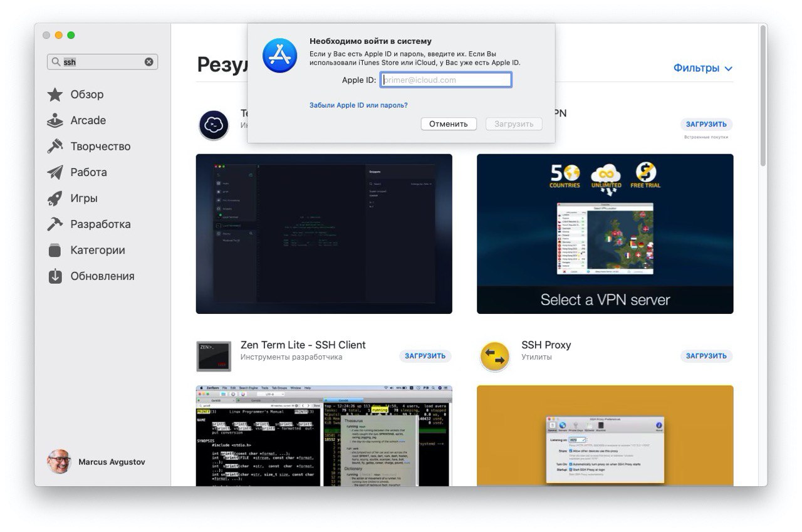Open the SSH Proxy Preferences screenshot
Viewport: 802px width, 532px height.
605,436
